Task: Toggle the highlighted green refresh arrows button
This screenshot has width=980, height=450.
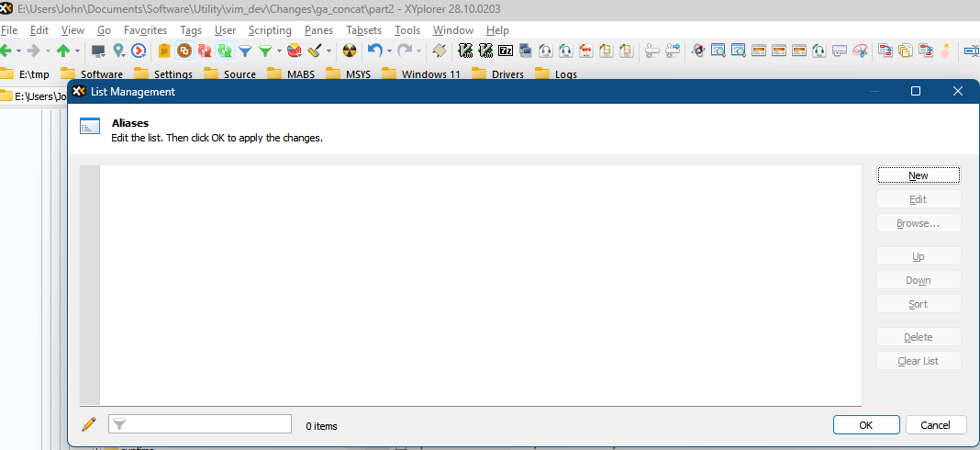Action: (x=224, y=51)
